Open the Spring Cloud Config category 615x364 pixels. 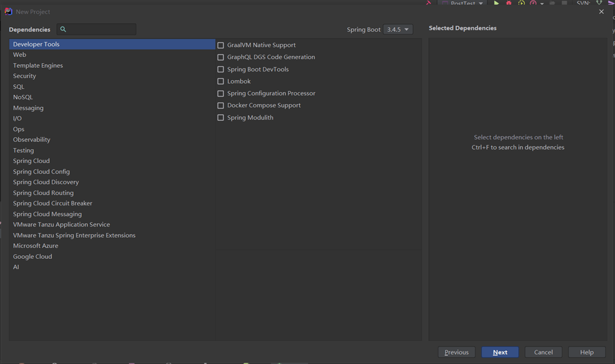tap(112, 171)
